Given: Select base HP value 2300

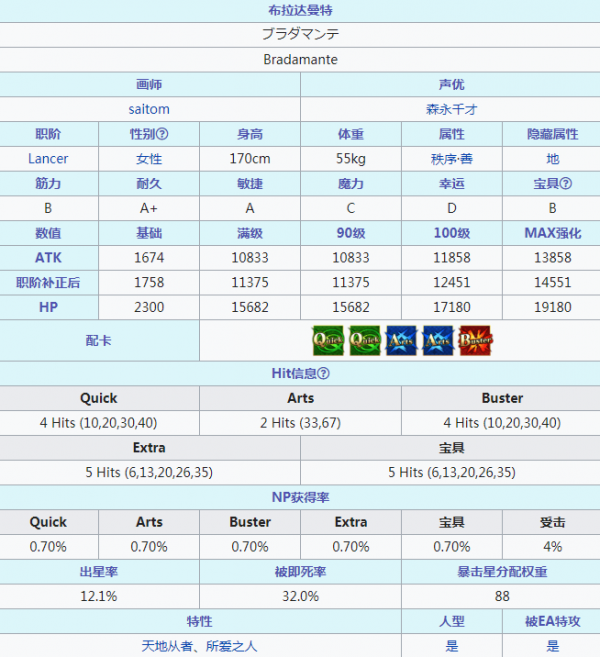Looking at the screenshot, I should [x=149, y=307].
